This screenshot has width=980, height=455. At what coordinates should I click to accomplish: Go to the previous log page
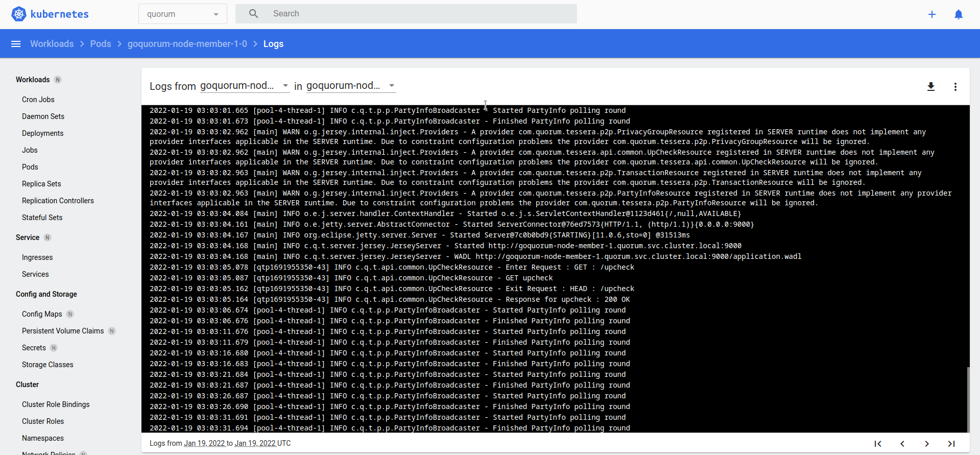point(902,444)
